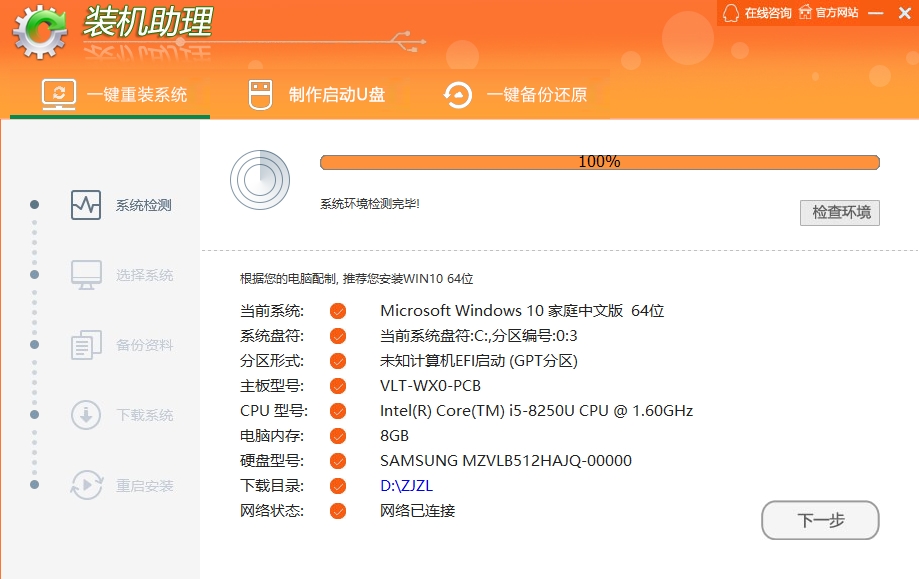919x579 pixels.
Task: Click the value 当前系统盘符:C:,分区编号:0:3
Action: (x=478, y=336)
